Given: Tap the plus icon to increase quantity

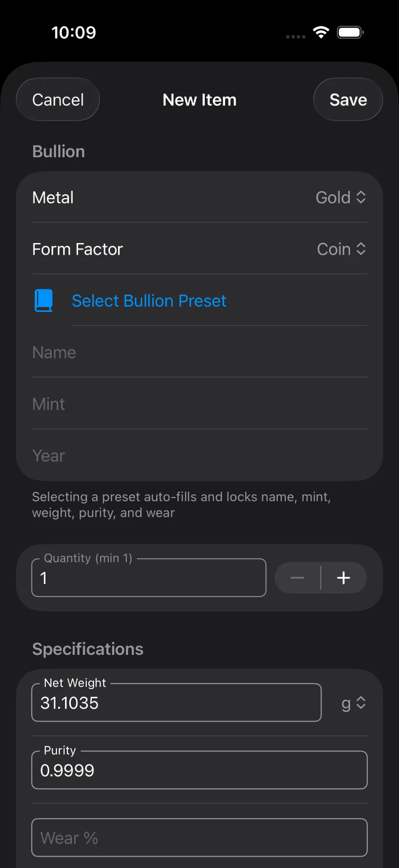Looking at the screenshot, I should [x=344, y=577].
